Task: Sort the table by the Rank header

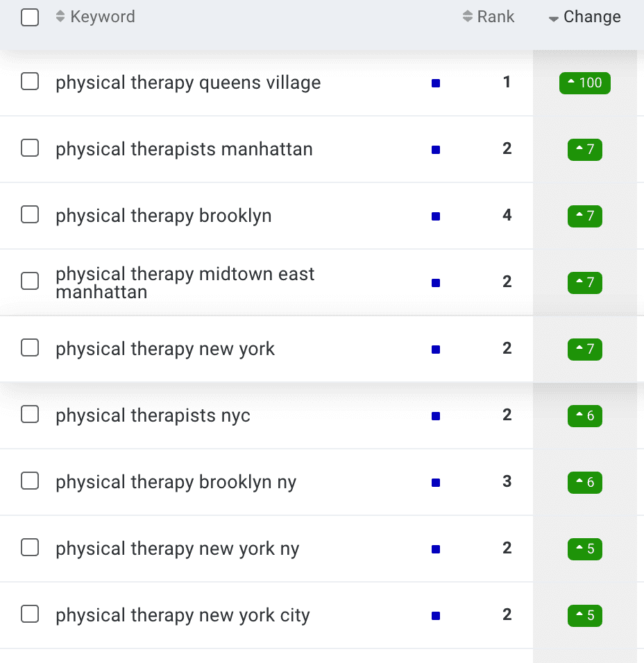Action: pyautogui.click(x=495, y=17)
